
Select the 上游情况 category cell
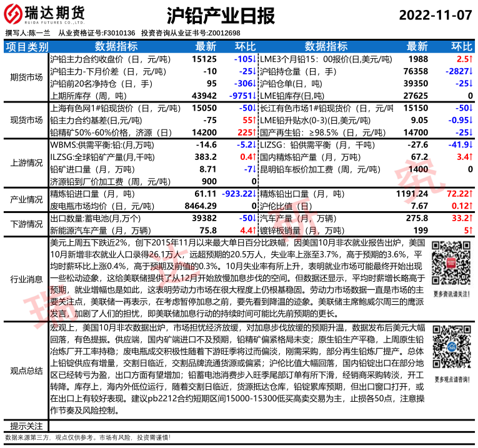26,162
